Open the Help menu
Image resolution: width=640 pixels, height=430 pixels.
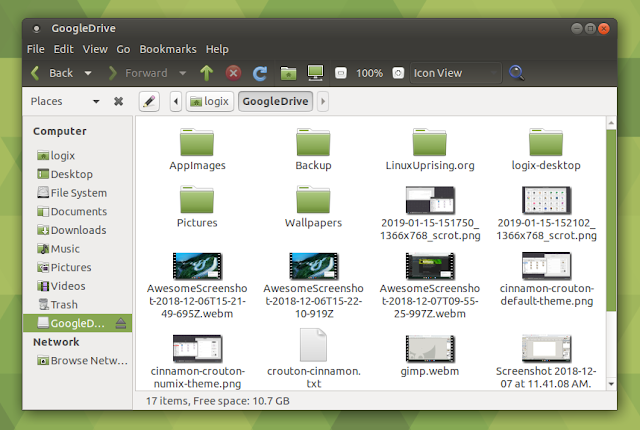217,49
